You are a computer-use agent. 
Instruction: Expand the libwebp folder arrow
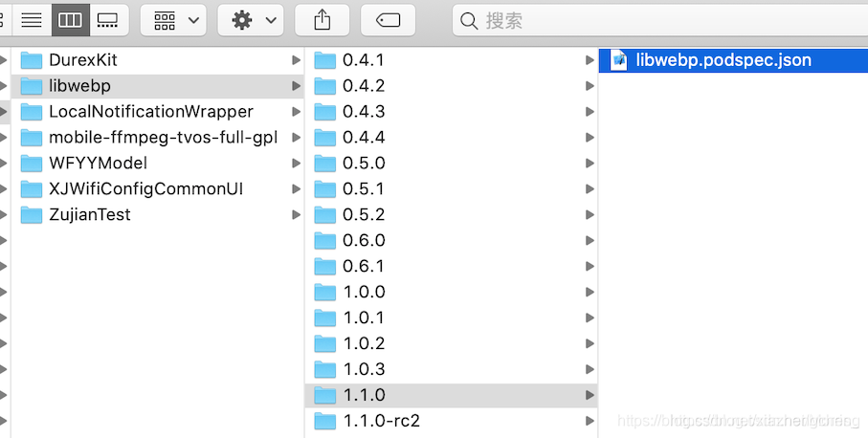click(x=296, y=86)
